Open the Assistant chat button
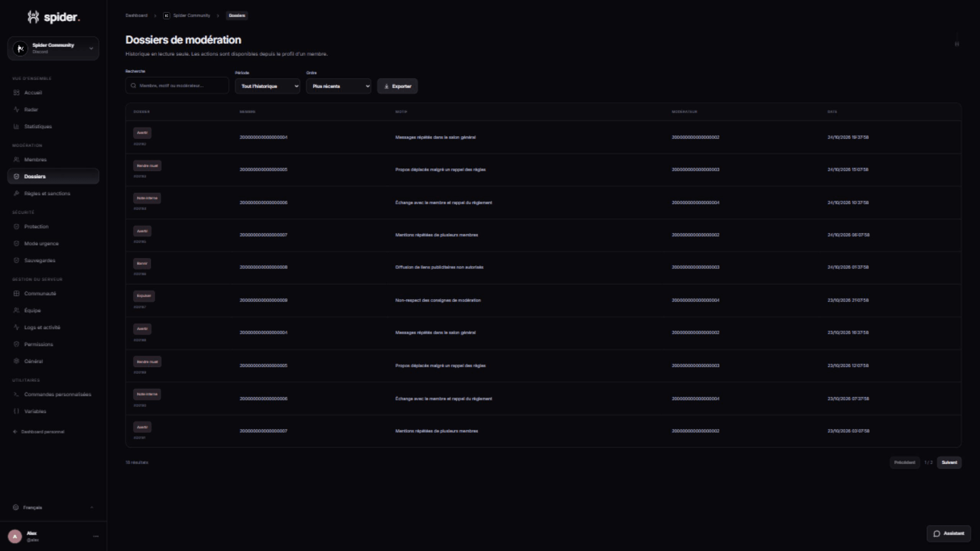Viewport: 980px width, 551px height. 949,533
